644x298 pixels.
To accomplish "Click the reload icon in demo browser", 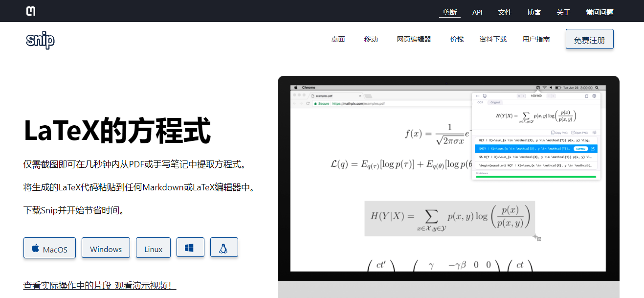I will coord(308,104).
